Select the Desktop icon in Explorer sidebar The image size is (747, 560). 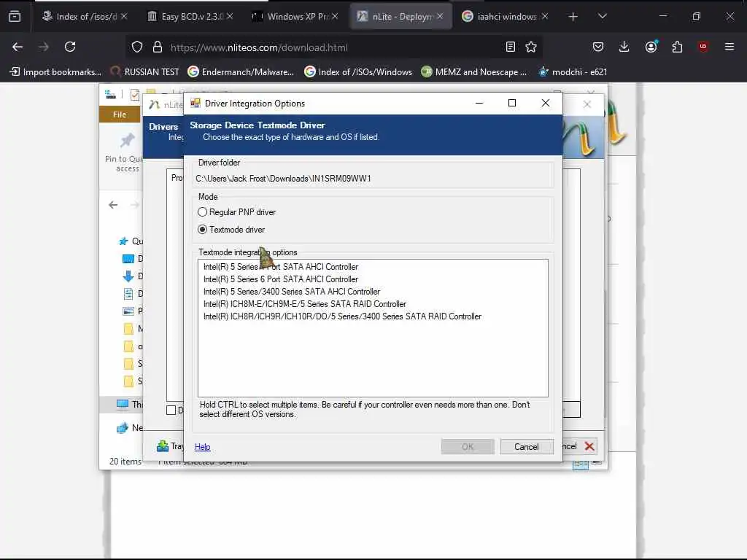pos(128,259)
